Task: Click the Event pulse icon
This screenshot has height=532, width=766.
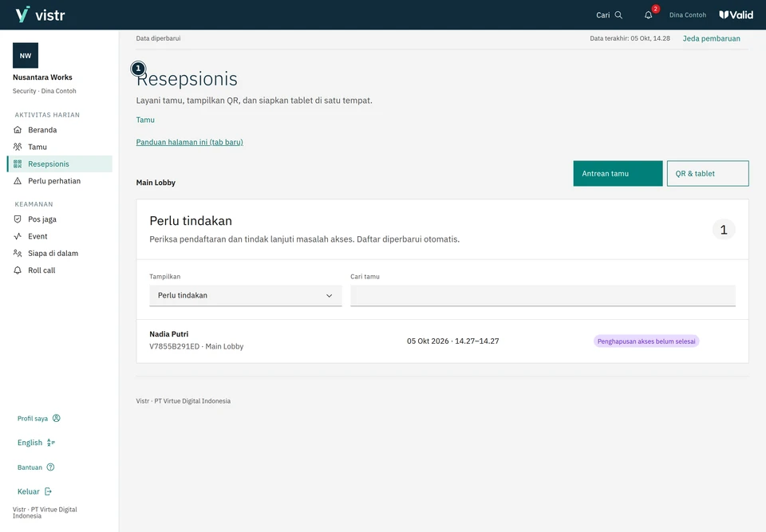Action: pyautogui.click(x=18, y=236)
